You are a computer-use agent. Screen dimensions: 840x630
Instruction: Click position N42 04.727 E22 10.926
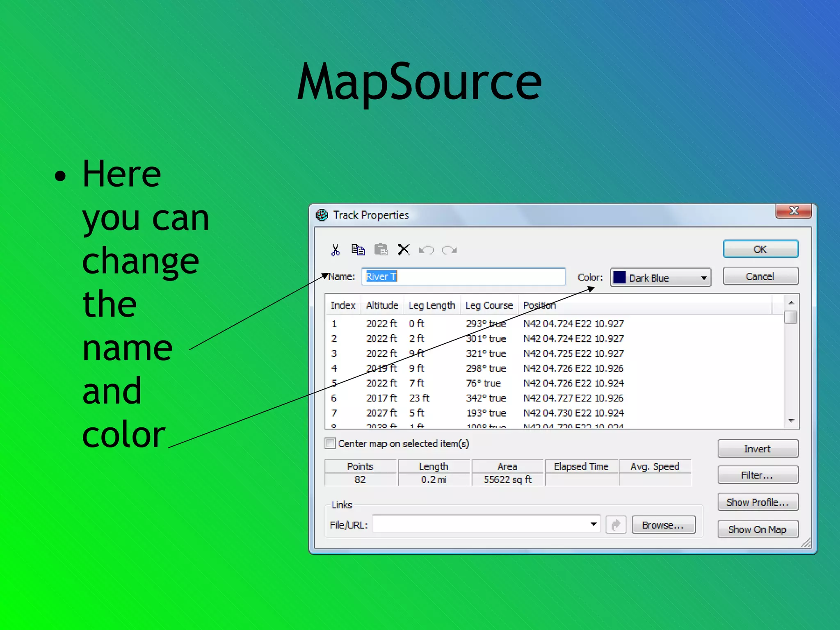[573, 398]
